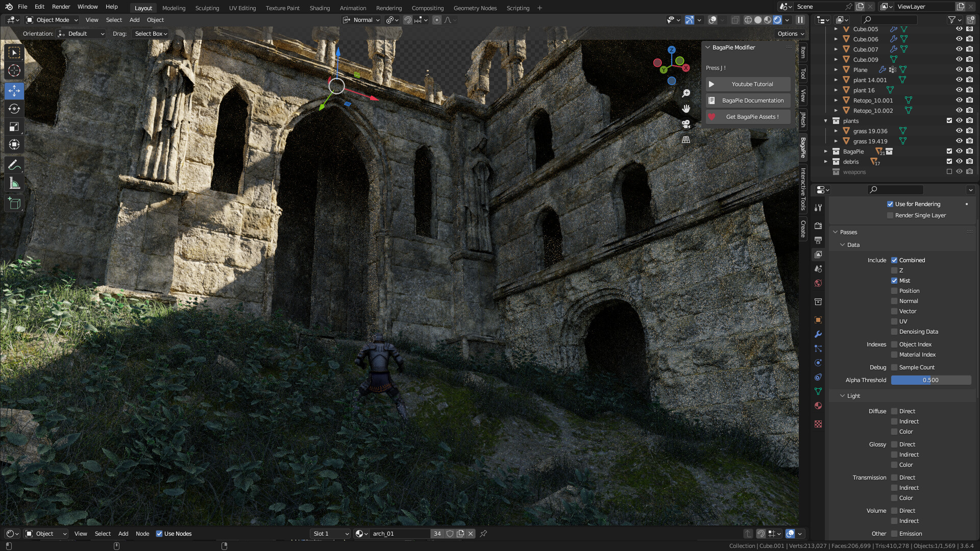The width and height of the screenshot is (980, 551).
Task: Click the Alpha Threshold slider
Action: pyautogui.click(x=930, y=380)
